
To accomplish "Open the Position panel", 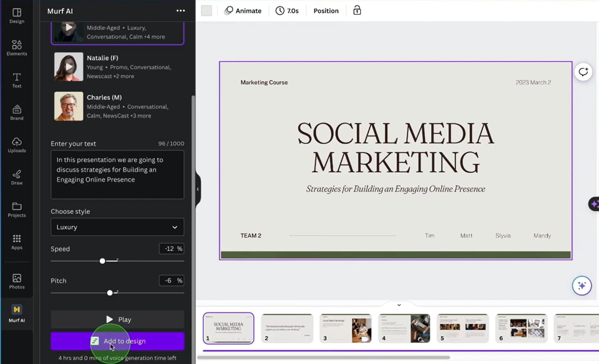I will pos(326,11).
